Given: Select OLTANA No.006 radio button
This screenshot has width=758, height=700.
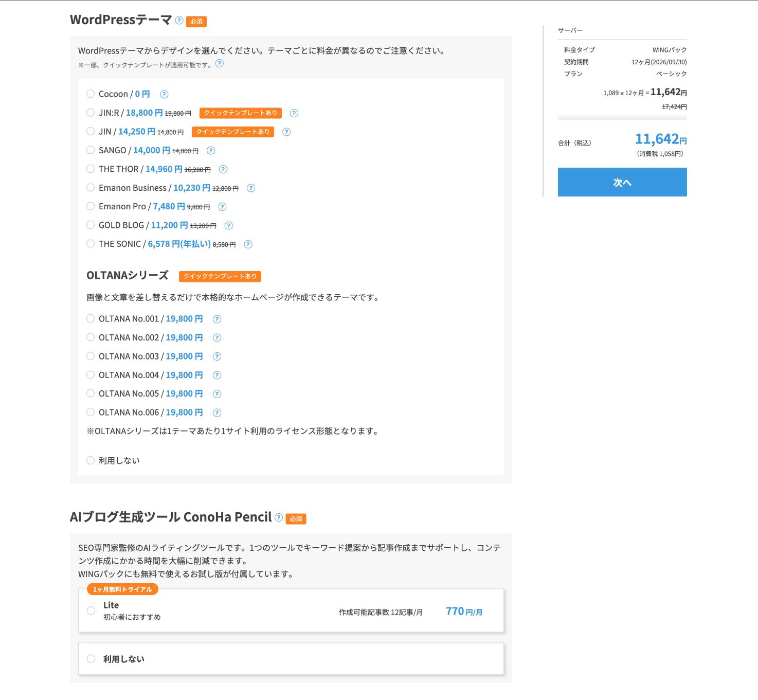Looking at the screenshot, I should tap(91, 412).
